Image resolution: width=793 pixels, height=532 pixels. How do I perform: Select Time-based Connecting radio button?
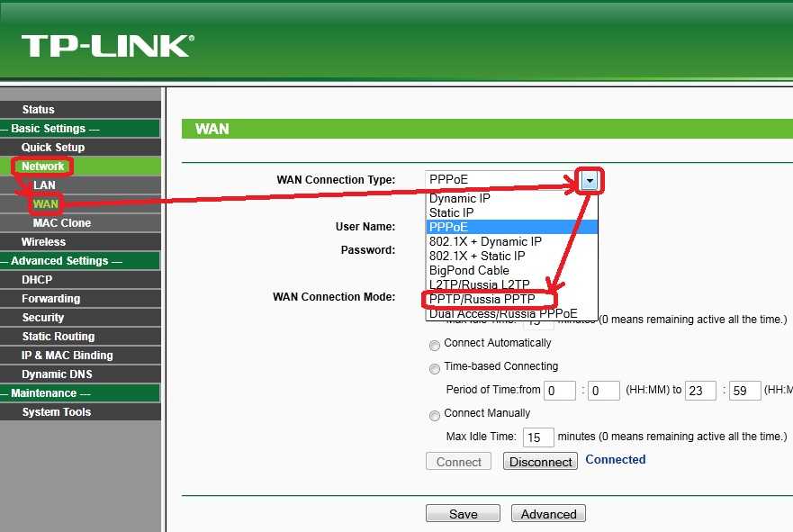[x=435, y=369]
